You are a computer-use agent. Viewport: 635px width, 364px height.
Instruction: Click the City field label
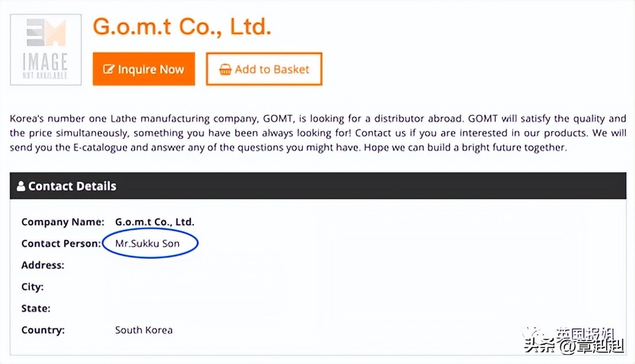[x=32, y=286]
